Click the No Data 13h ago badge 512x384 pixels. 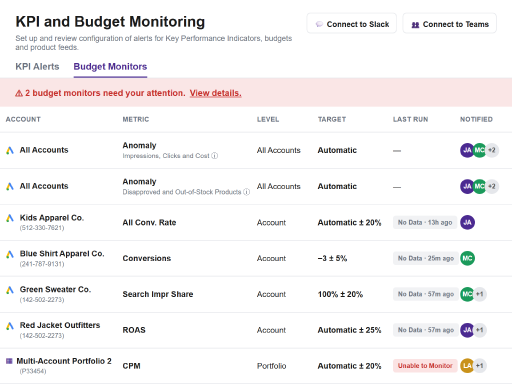425,222
